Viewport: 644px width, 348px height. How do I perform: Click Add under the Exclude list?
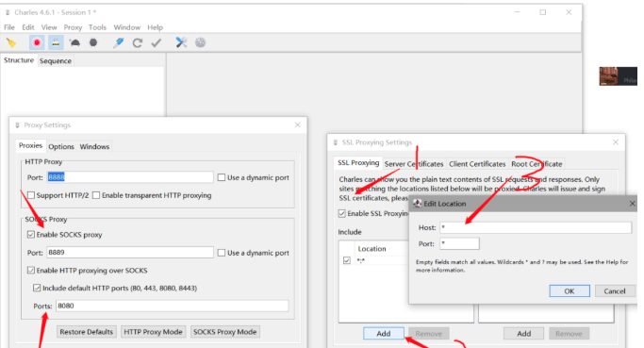point(523,333)
